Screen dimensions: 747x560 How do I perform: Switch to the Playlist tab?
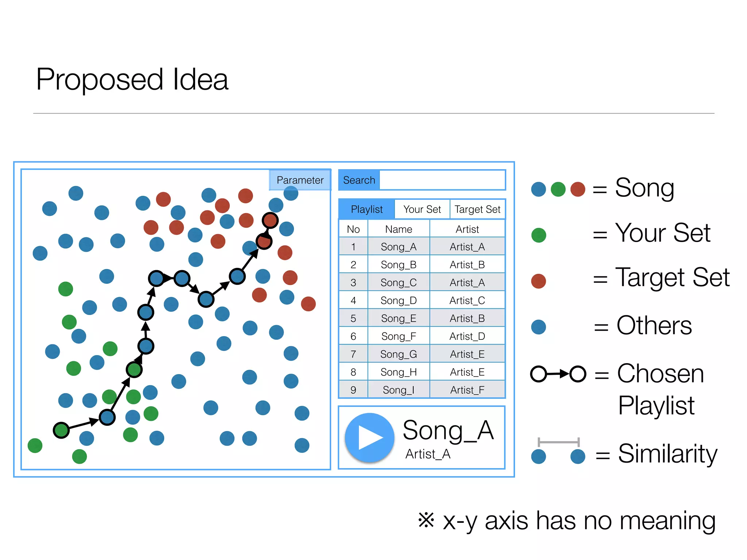[367, 209]
